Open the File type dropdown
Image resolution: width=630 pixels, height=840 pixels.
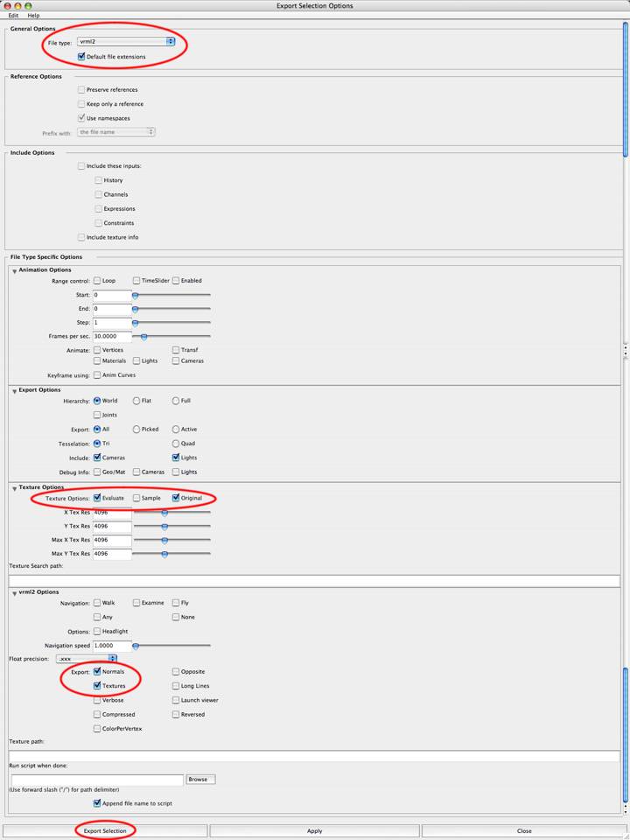126,41
